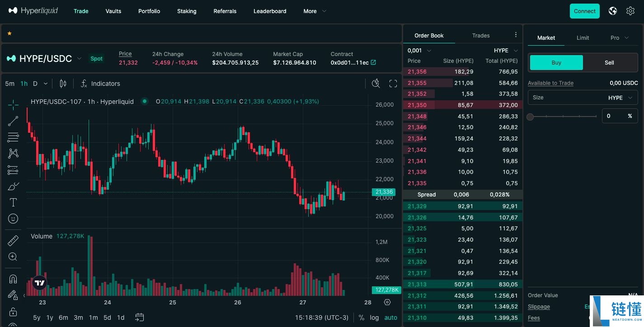The width and height of the screenshot is (644, 327).
Task: Open the forecasting and measurement tool
Action: [x=13, y=170]
